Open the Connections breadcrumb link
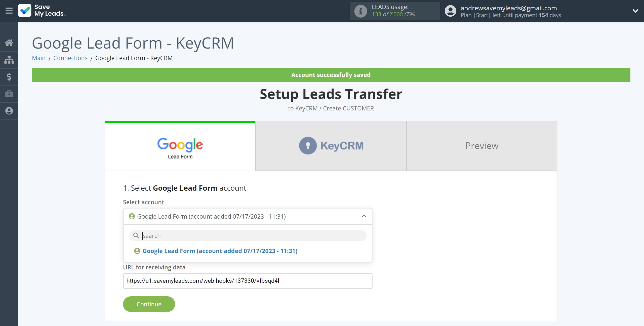 point(70,58)
